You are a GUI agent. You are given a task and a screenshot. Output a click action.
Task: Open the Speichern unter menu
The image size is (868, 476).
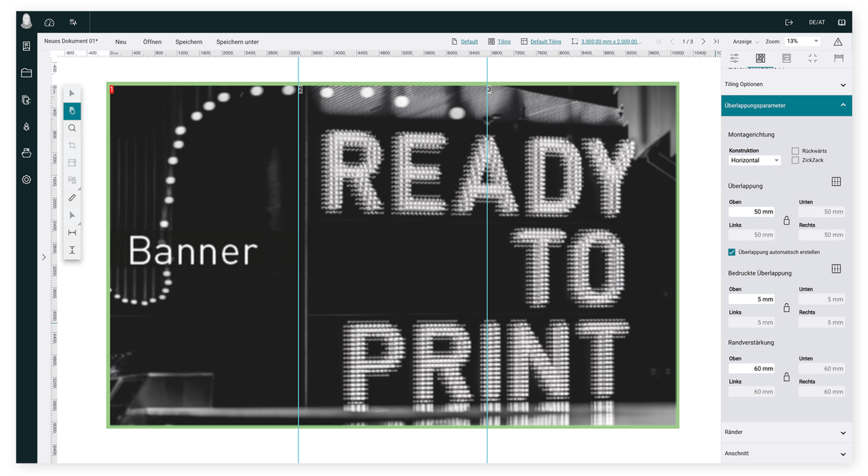(237, 42)
